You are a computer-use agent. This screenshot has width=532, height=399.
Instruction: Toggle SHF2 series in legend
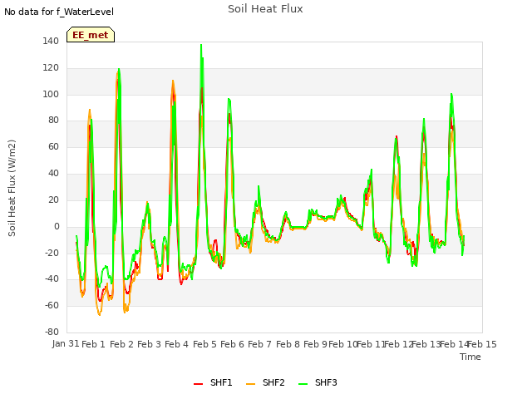click(265, 382)
